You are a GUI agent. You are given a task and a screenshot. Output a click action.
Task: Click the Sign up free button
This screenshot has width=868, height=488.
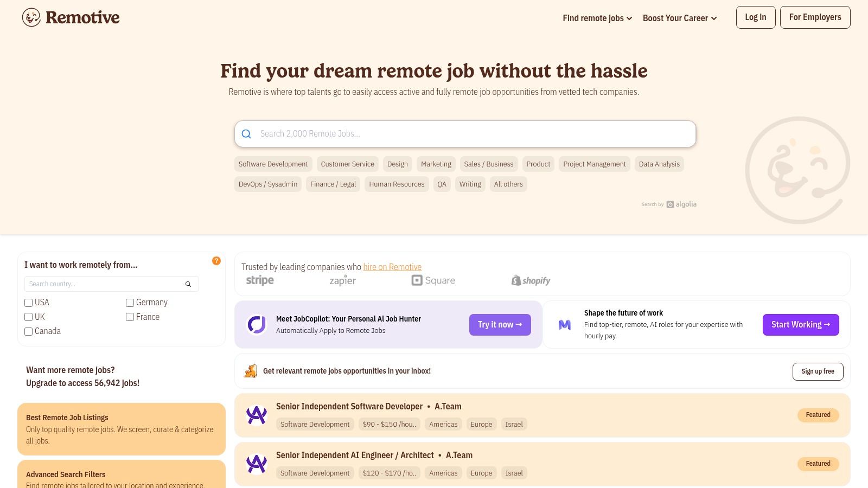pos(818,371)
